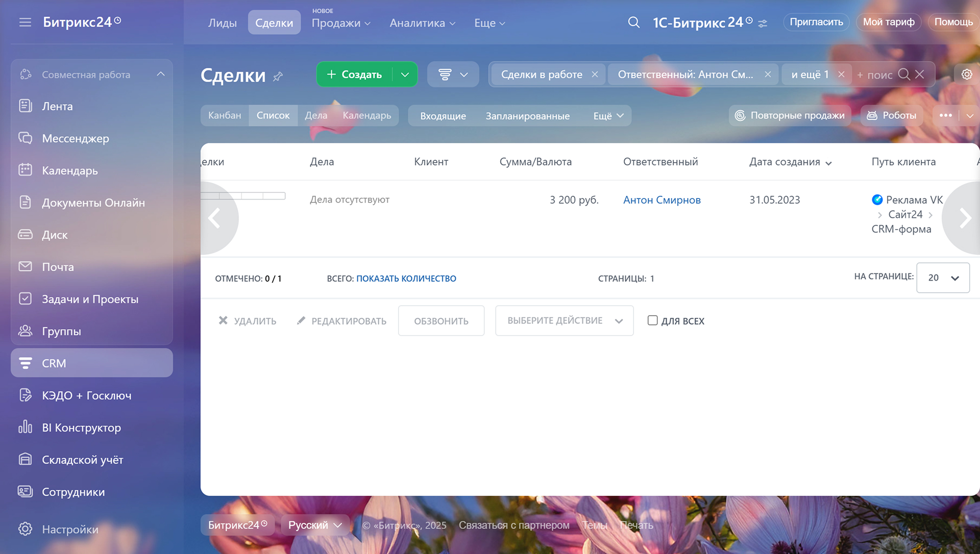Switch to Список view
This screenshot has height=554, width=980.
(273, 115)
